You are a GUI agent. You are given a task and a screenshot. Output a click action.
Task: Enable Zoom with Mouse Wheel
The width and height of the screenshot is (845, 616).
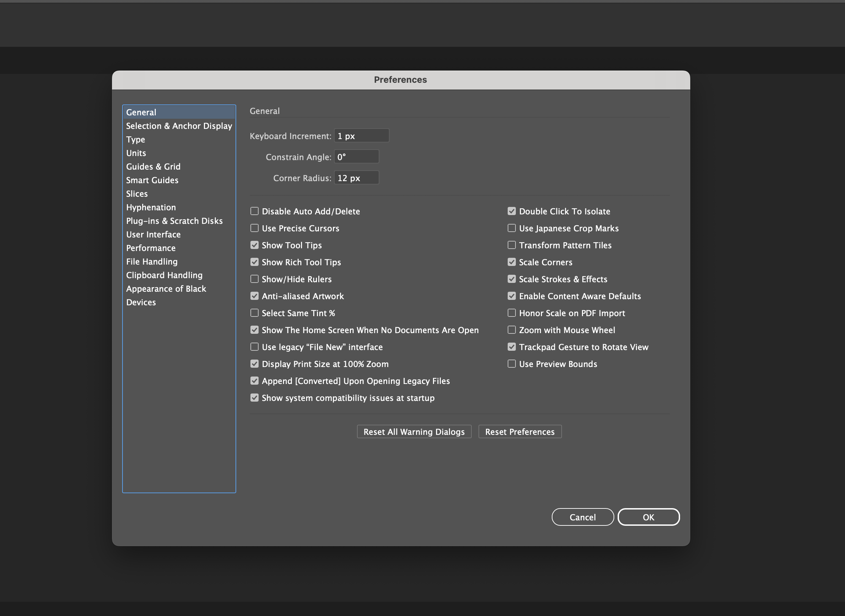[511, 330]
